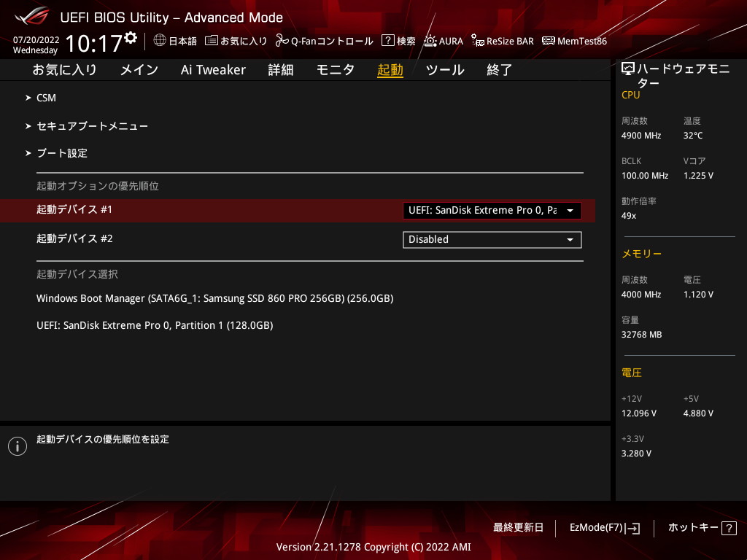The width and height of the screenshot is (747, 560).
Task: Click help text 起動デバイスの優先順位を設定
Action: pyautogui.click(x=102, y=440)
